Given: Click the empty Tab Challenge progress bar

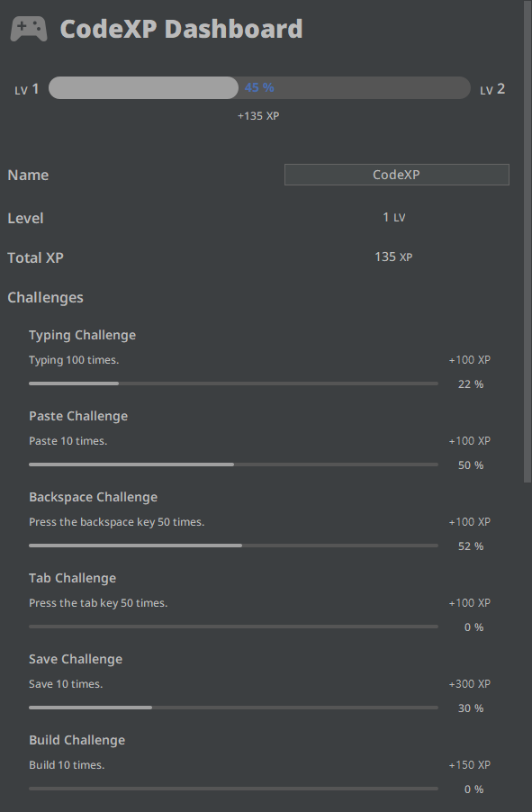Looking at the screenshot, I should pos(233,626).
